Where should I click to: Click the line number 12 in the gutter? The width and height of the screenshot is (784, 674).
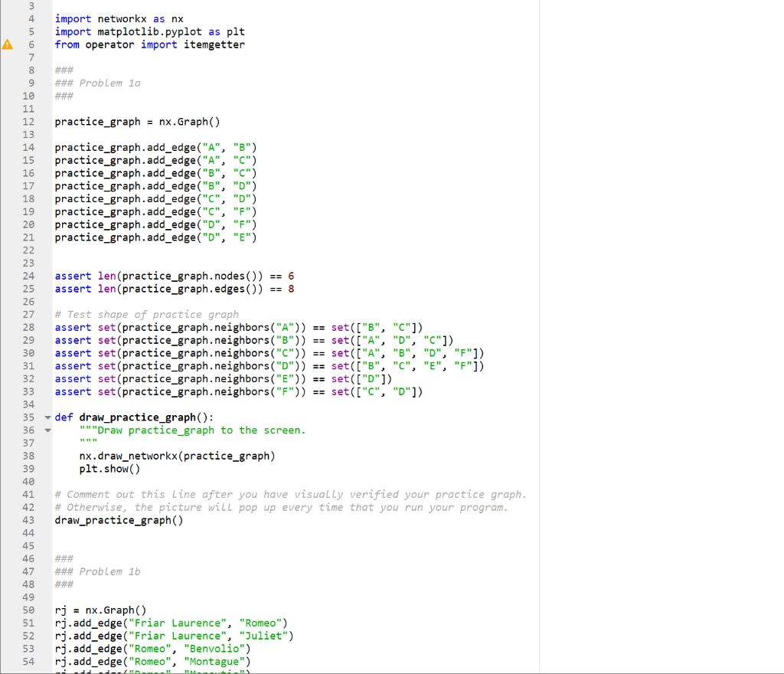pyautogui.click(x=28, y=122)
